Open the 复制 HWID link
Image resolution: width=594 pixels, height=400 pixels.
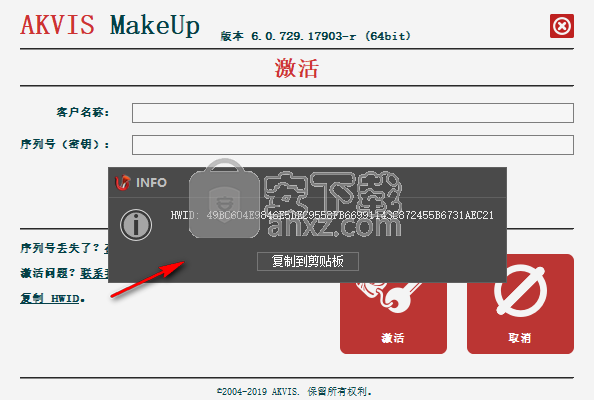coord(50,298)
